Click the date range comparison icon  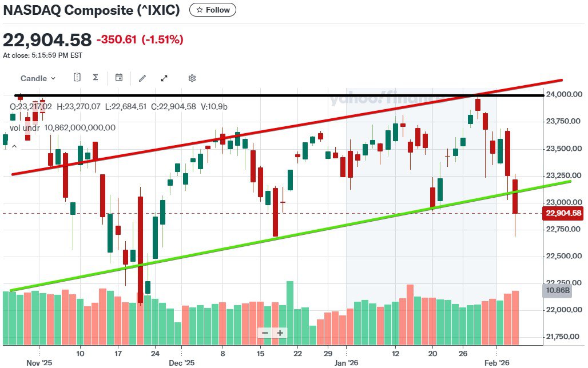[x=77, y=78]
